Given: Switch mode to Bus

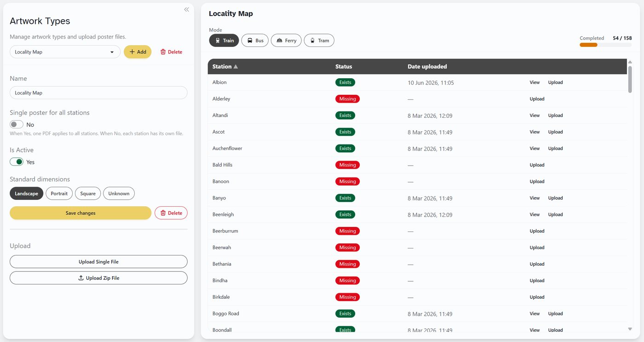Looking at the screenshot, I should coord(255,41).
